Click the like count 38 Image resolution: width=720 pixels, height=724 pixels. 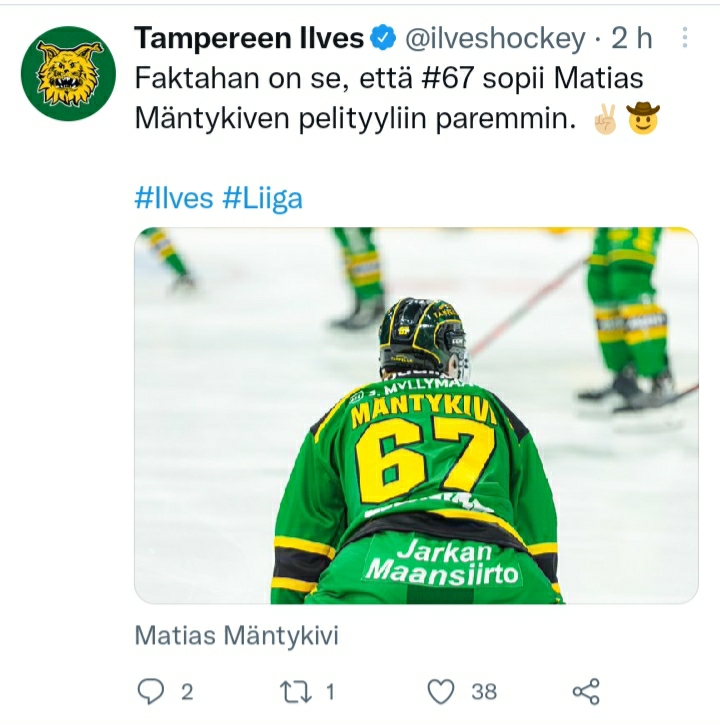coord(484,691)
